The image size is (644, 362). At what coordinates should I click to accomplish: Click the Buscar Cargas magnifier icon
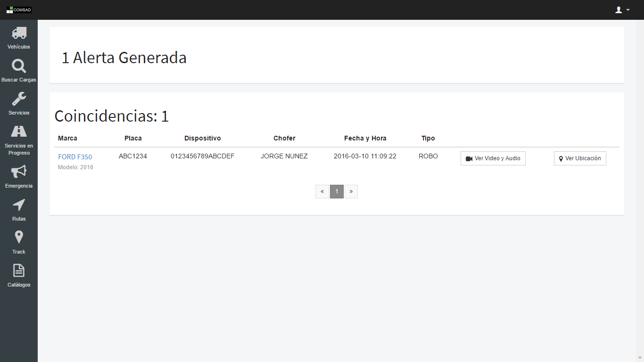(x=19, y=66)
